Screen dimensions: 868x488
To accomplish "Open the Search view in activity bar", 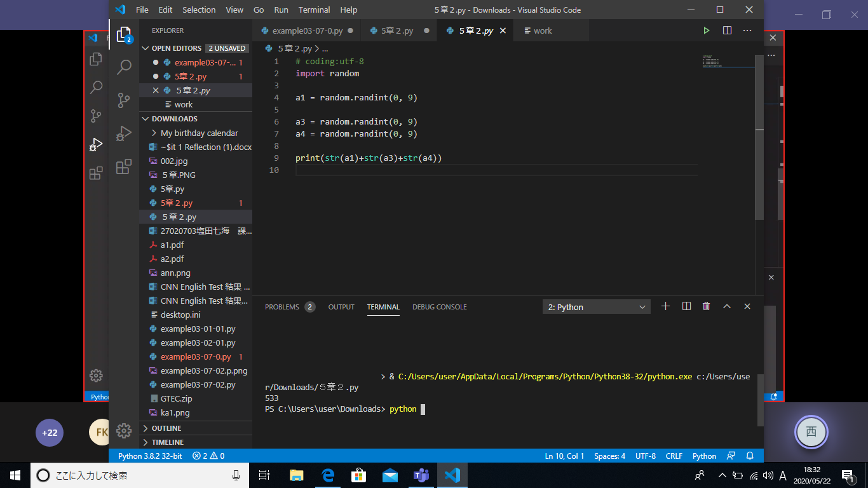I will tap(124, 67).
